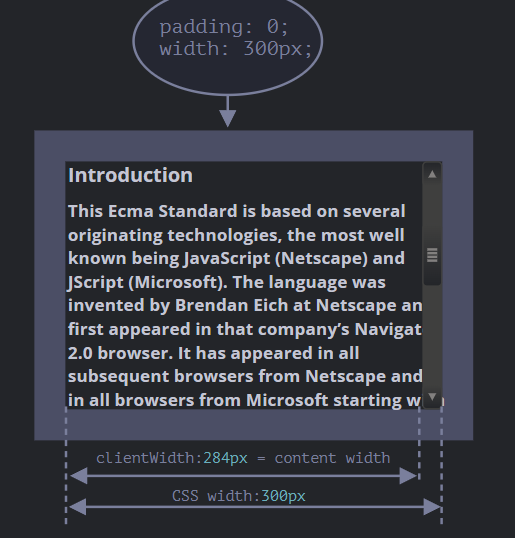
Task: Click the '= content width' text
Action: click(x=324, y=458)
